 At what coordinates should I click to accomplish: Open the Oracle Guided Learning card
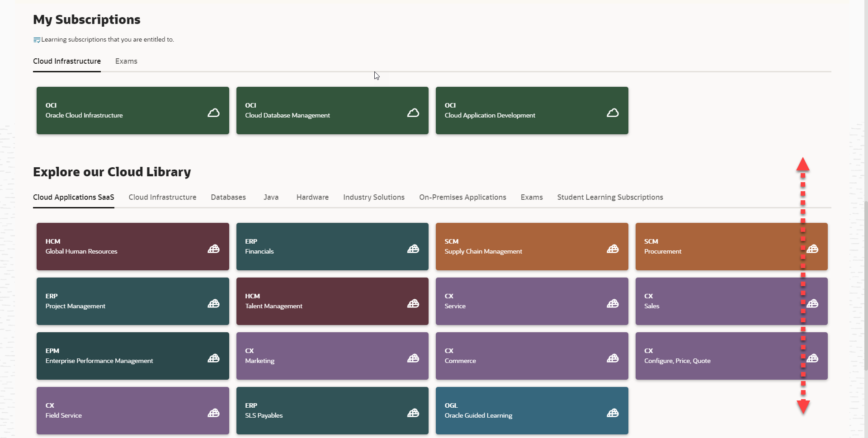pos(532,410)
